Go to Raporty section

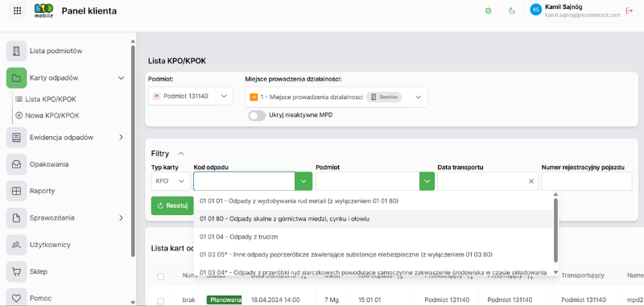click(42, 191)
